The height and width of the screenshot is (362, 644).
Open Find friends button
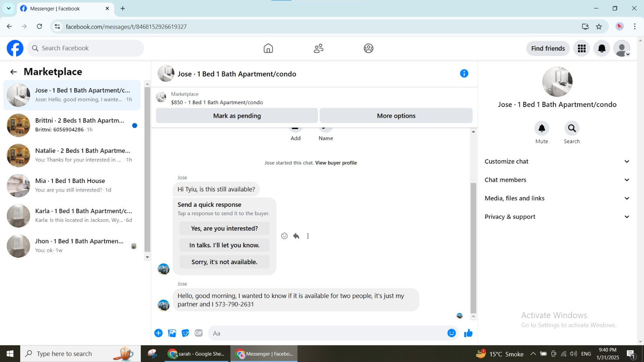(x=548, y=48)
